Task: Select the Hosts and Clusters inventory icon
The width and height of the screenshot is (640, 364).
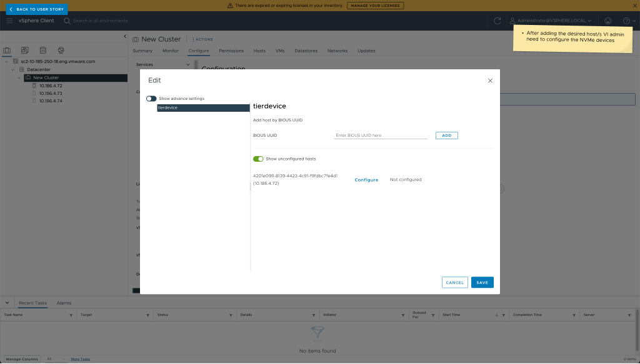Action: [x=7, y=50]
